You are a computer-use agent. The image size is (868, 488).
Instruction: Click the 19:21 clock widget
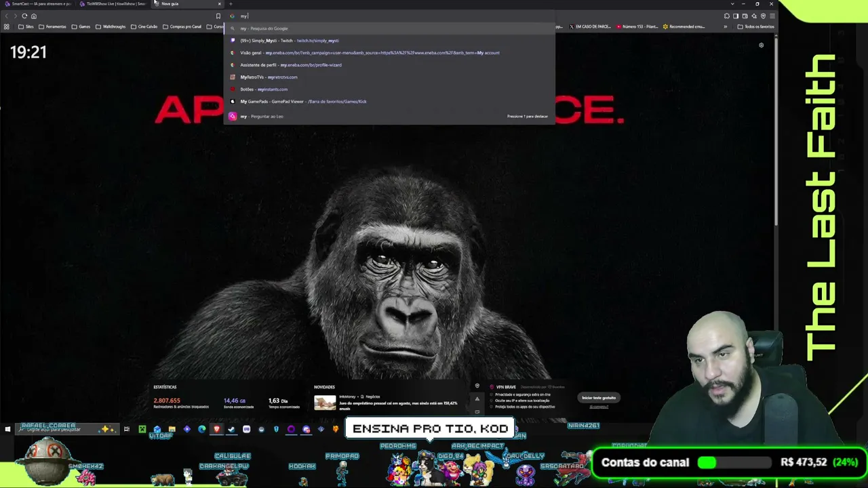28,52
